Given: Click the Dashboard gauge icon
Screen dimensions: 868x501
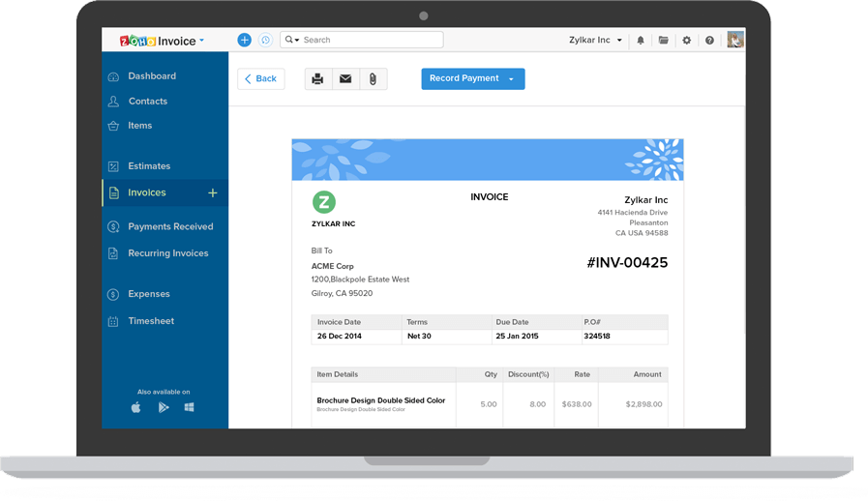Looking at the screenshot, I should tap(113, 76).
